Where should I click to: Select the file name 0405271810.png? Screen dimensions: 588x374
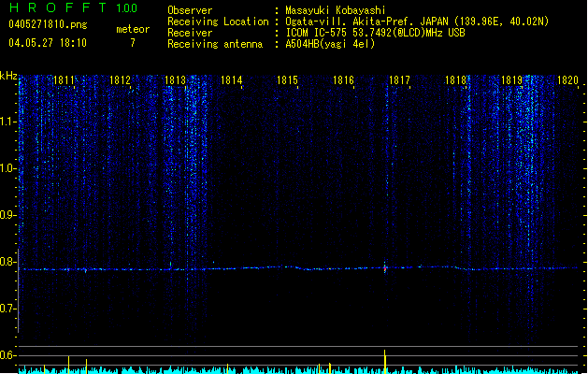(x=48, y=24)
